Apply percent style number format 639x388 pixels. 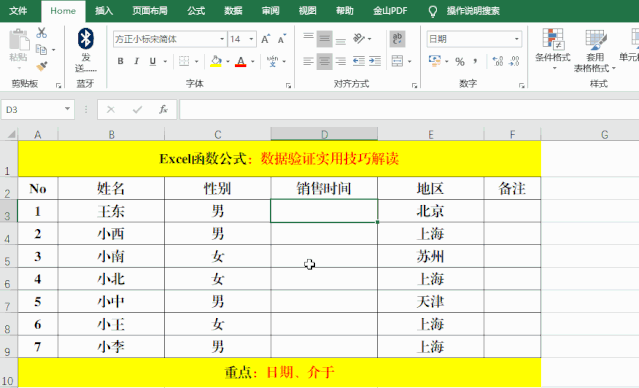tap(460, 62)
